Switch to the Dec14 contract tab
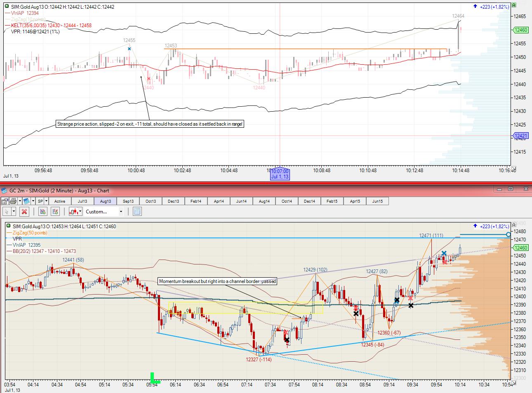This screenshot has width=532, height=393. click(309, 201)
